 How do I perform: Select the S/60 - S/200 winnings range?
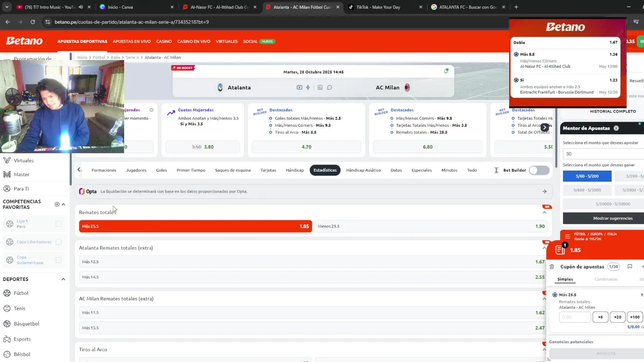click(x=587, y=176)
